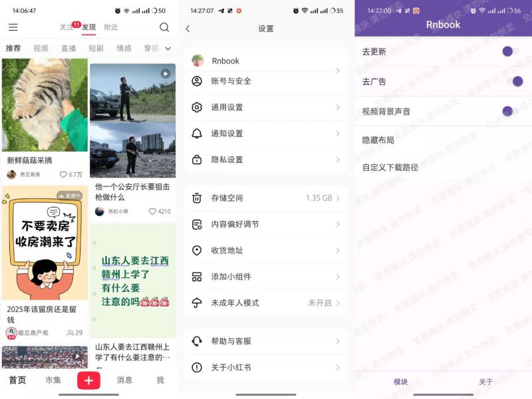532x399 pixels.
Task: Tap the tiger video post thumbnail
Action: point(45,106)
